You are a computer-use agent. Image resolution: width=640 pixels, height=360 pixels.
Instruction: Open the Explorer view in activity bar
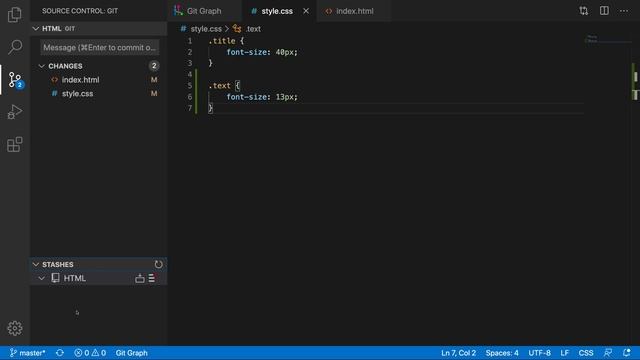point(15,15)
